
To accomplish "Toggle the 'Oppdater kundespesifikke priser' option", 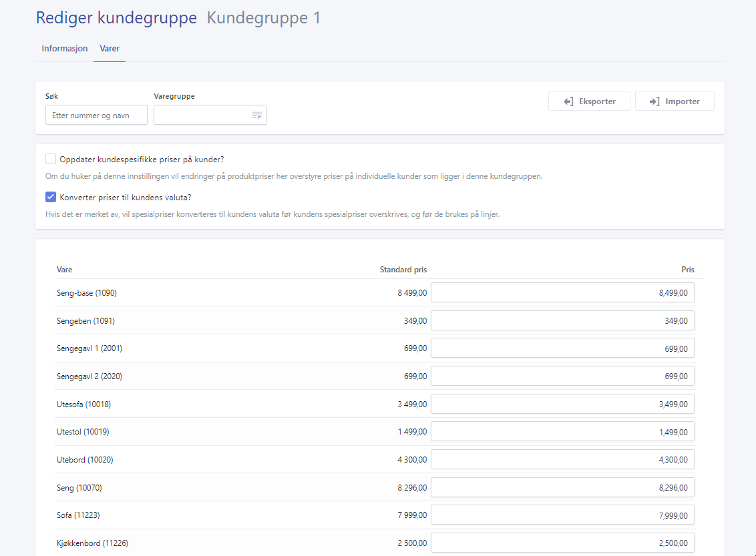I will coord(51,159).
